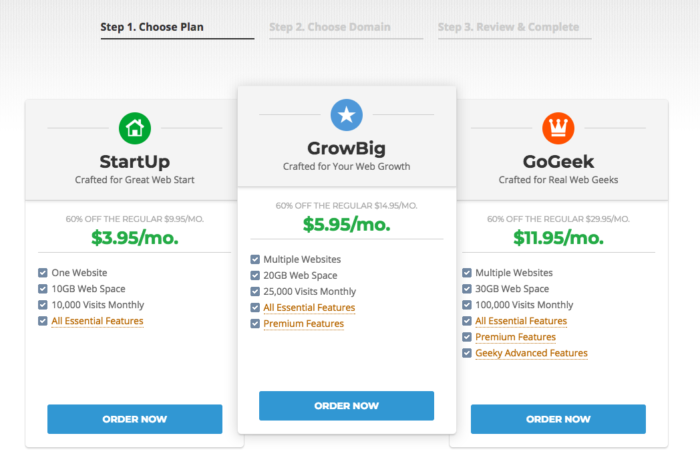
Task: Toggle the One Website checkbox
Action: click(43, 272)
